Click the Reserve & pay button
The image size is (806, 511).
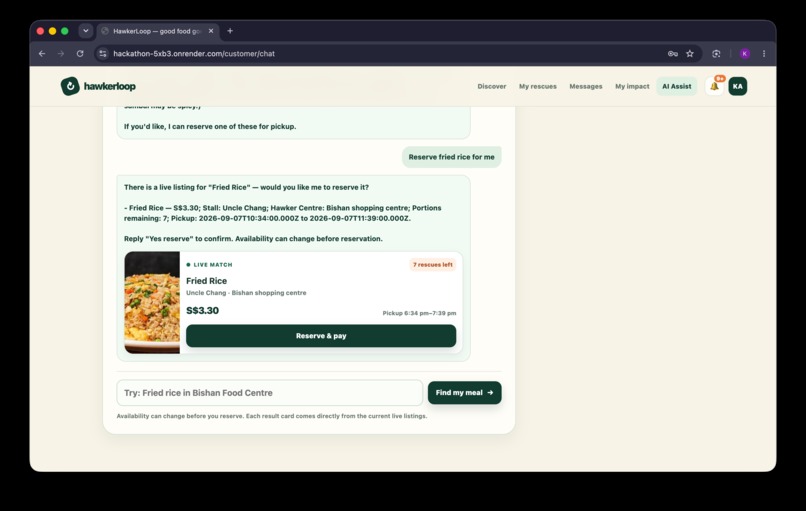pos(321,336)
